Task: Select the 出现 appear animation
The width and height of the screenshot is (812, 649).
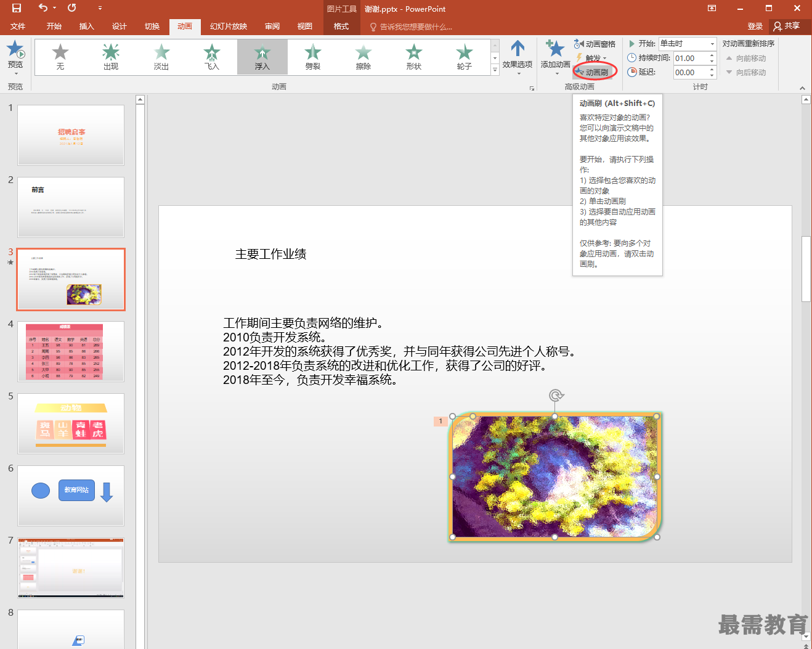Action: pos(111,57)
